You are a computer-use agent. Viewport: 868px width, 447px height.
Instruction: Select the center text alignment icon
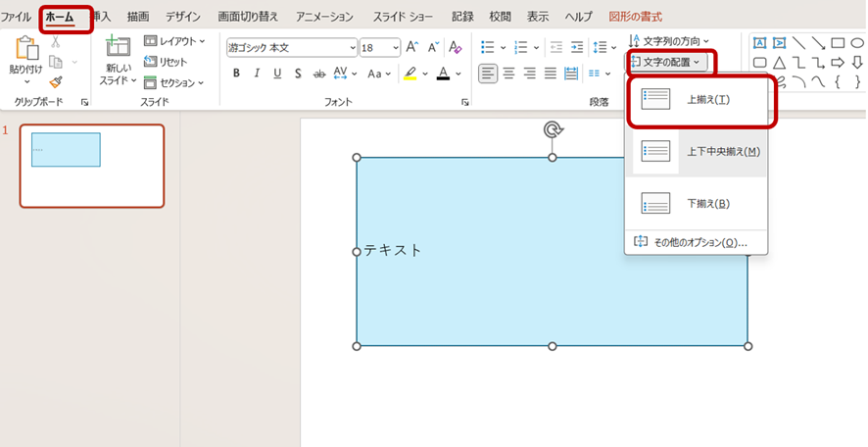(x=508, y=74)
